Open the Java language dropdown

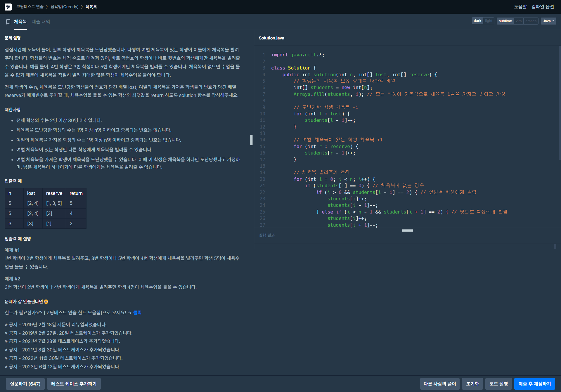tap(548, 21)
